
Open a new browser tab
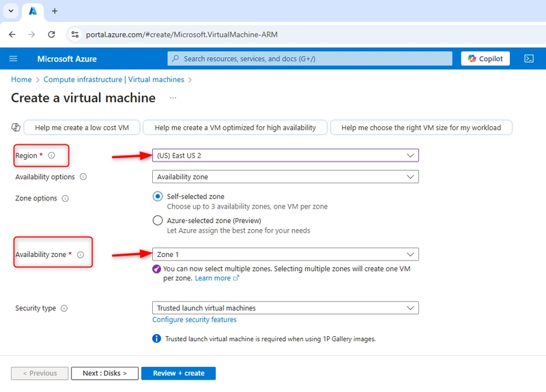pyautogui.click(x=55, y=11)
